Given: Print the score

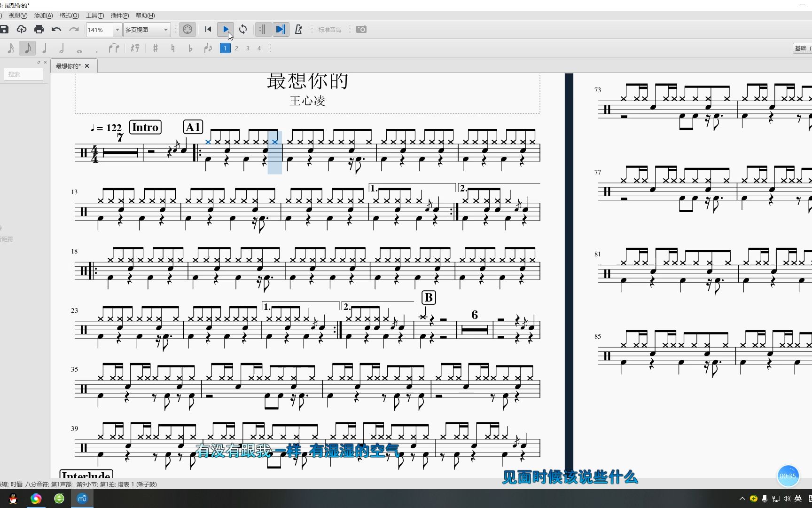Looking at the screenshot, I should pyautogui.click(x=39, y=29).
